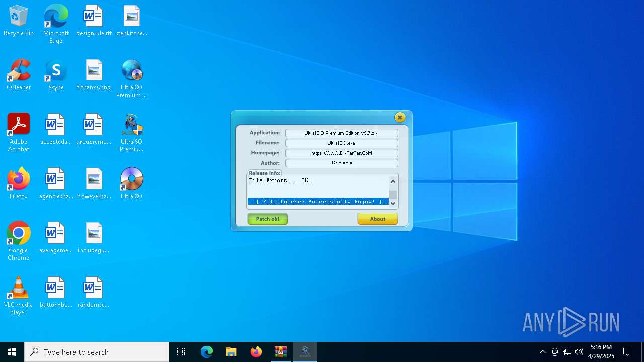This screenshot has width=644, height=362.
Task: Launch Google Chrome desktop shortcut
Action: point(19,242)
